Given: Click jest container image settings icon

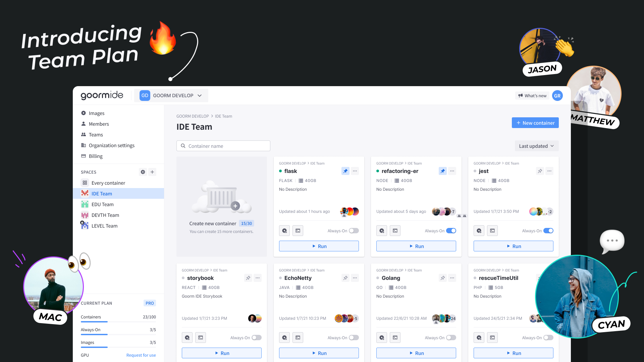Looking at the screenshot, I should 479,231.
